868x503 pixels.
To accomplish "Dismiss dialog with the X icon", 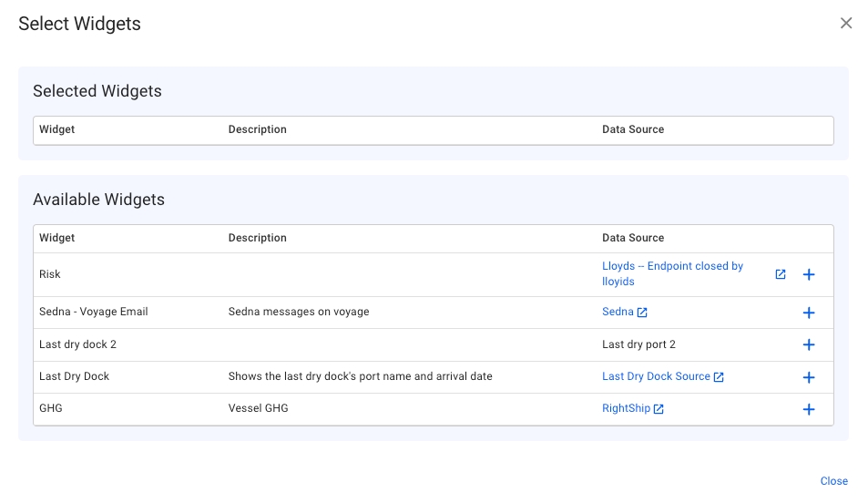I will click(x=846, y=24).
